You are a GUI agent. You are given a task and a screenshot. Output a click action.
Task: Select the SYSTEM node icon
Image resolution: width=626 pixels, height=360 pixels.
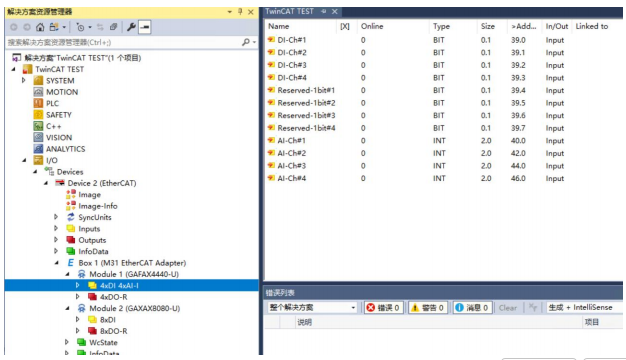(x=38, y=81)
